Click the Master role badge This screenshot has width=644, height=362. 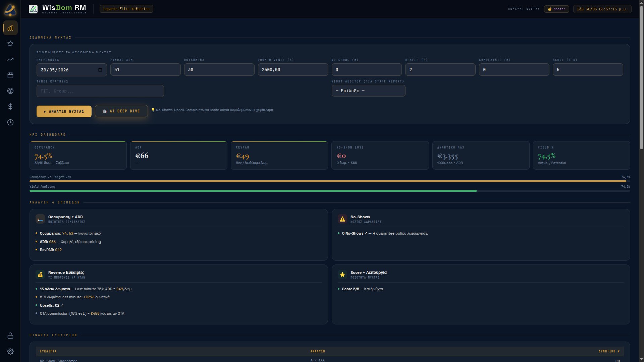pyautogui.click(x=556, y=9)
